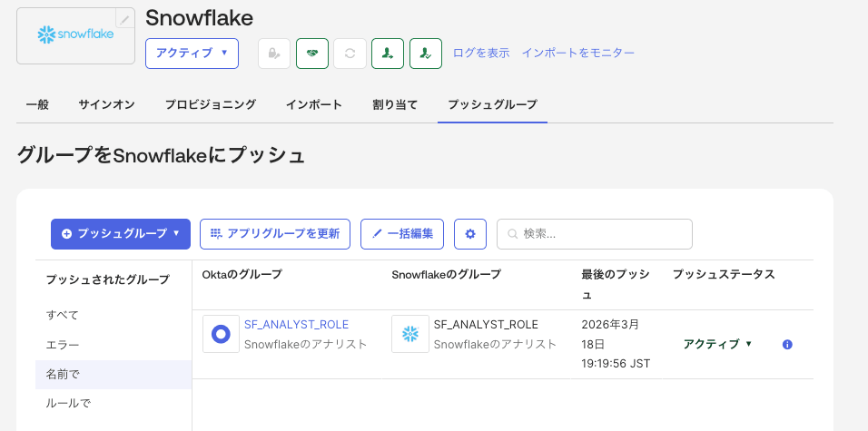
Task: Open the gear settings button
Action: 470,234
